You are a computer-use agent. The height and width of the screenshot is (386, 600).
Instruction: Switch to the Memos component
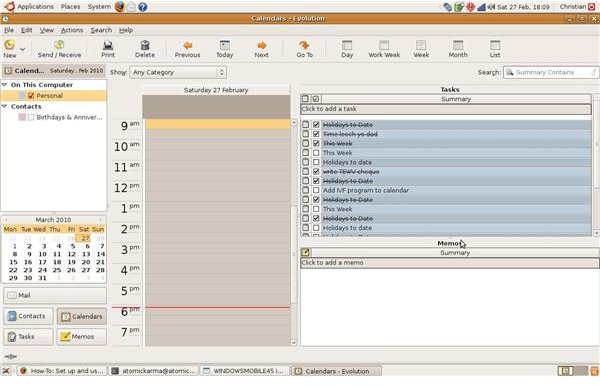pyautogui.click(x=82, y=337)
